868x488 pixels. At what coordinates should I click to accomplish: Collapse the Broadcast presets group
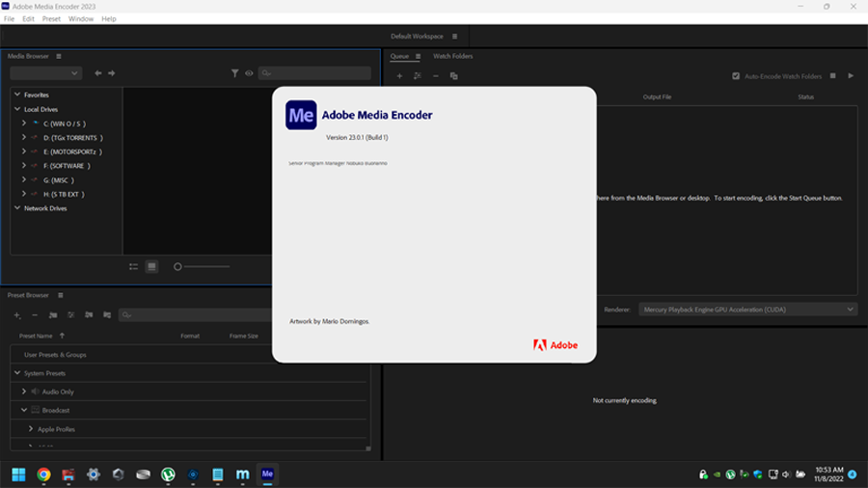[24, 410]
